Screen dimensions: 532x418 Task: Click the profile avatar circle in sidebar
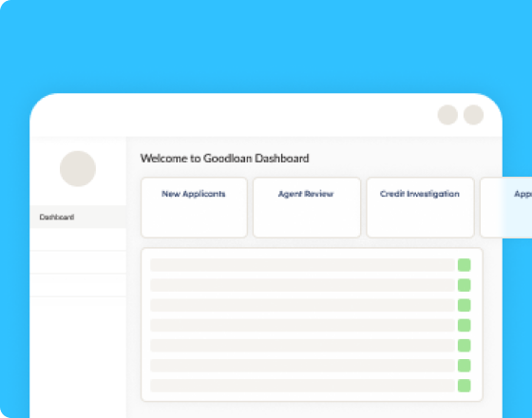pyautogui.click(x=78, y=169)
